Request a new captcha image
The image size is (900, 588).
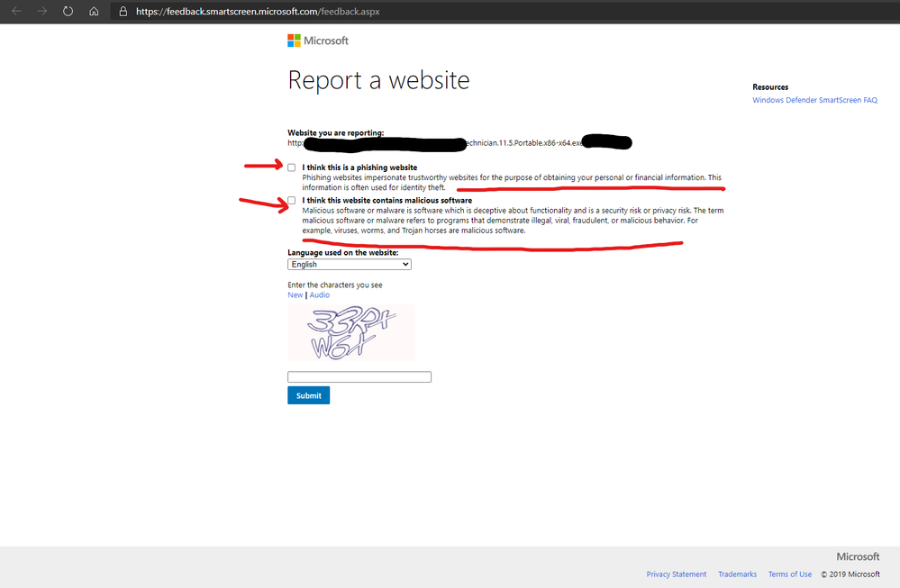(295, 294)
